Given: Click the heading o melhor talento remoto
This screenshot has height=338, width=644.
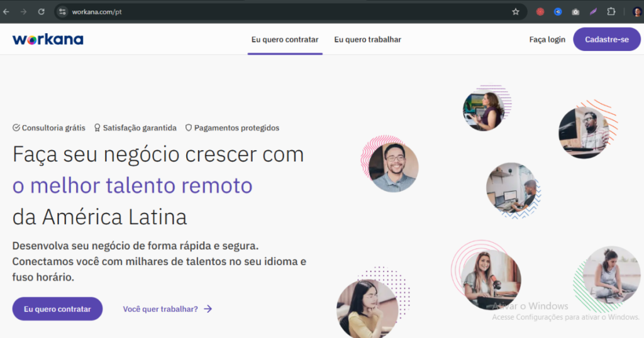Looking at the screenshot, I should coord(132,185).
